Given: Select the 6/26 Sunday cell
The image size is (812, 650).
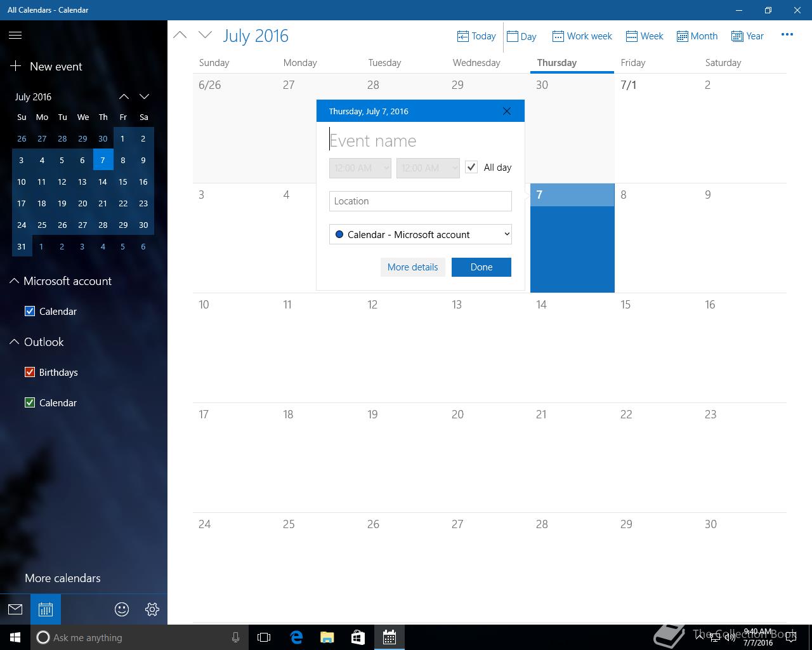Looking at the screenshot, I should click(x=235, y=128).
